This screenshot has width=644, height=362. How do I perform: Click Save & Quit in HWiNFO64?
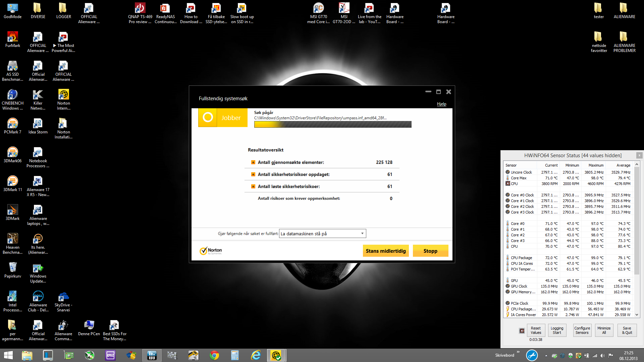(627, 330)
